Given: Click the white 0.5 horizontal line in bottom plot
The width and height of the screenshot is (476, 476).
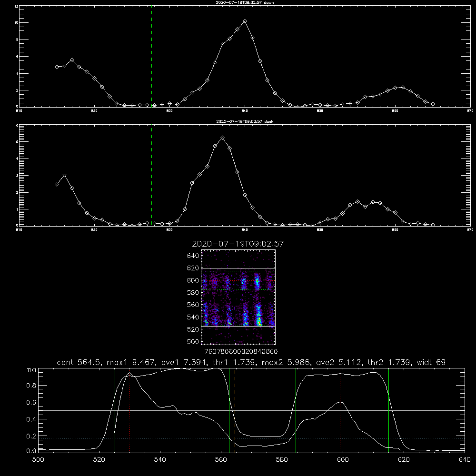Looking at the screenshot, I should coord(251,410).
